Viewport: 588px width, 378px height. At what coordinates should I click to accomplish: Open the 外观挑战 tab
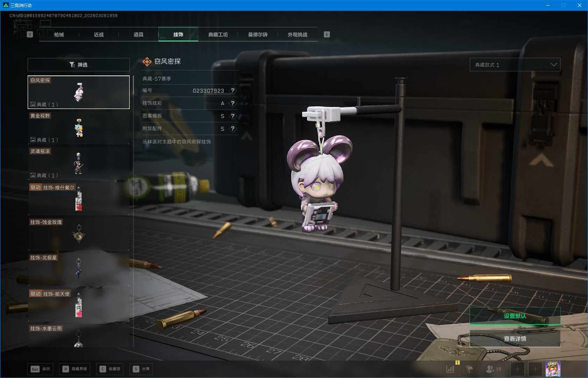(297, 35)
